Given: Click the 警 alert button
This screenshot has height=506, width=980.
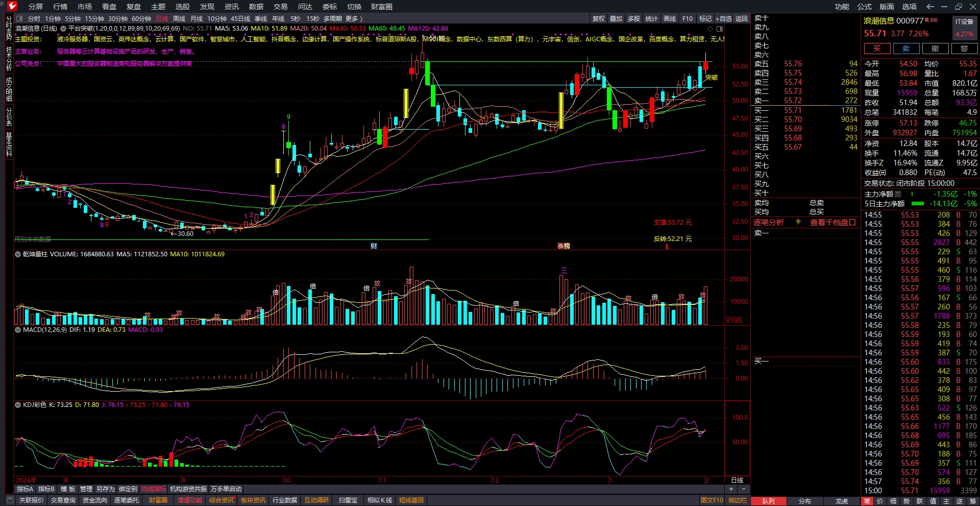Looking at the screenshot, I should coord(964,49).
